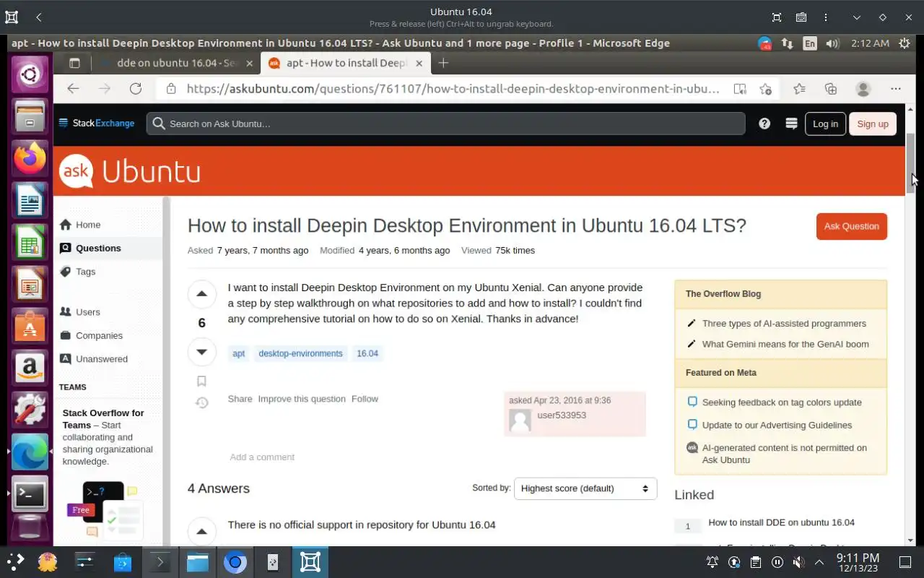Screen dimensions: 924x578
Task: Open LibreOffice Impress from dock
Action: [x=30, y=284]
